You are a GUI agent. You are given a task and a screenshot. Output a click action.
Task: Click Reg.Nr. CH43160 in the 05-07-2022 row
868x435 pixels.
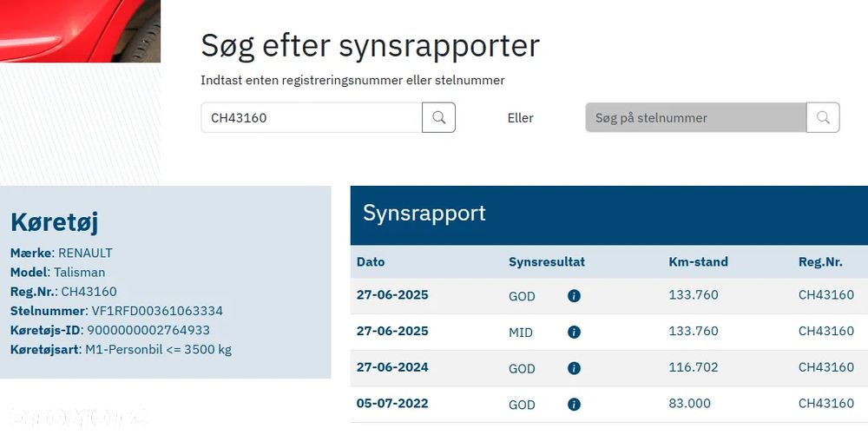point(826,403)
